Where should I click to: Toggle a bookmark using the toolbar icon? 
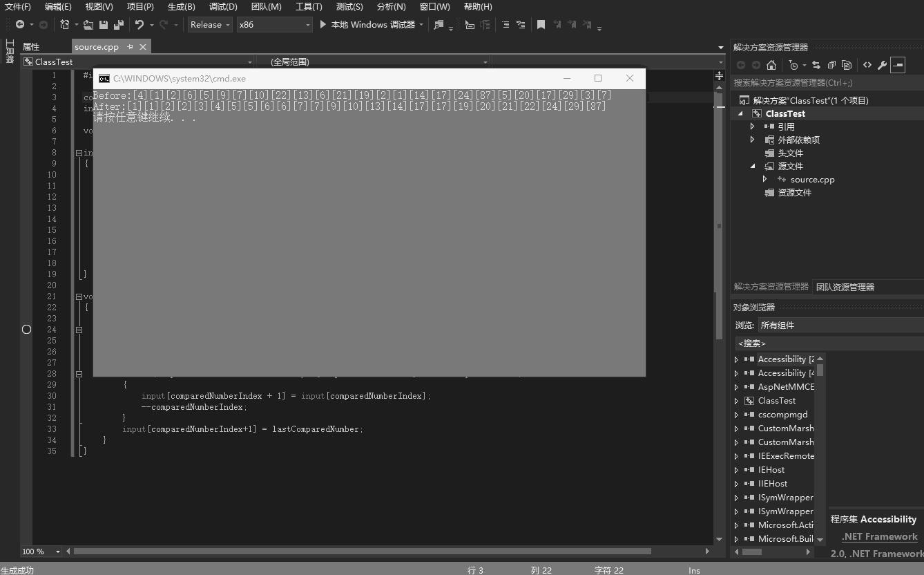coord(541,24)
